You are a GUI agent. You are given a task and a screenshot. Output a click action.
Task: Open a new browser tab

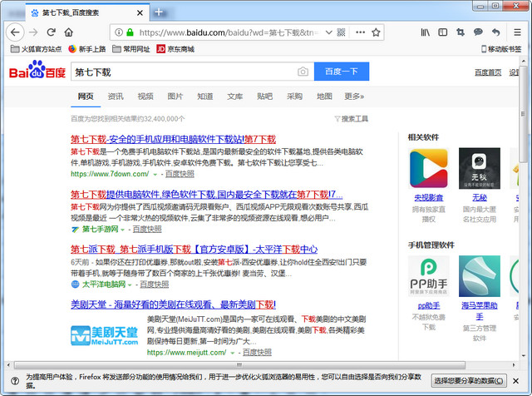[x=158, y=12]
